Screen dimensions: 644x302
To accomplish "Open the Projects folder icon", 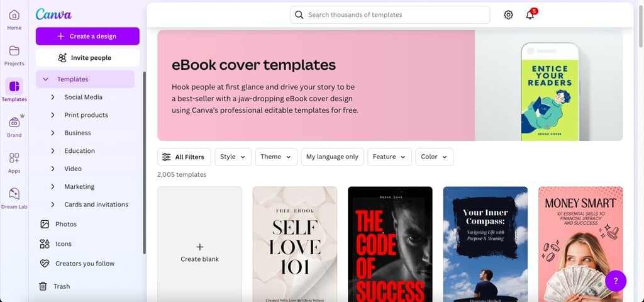I will pos(14,50).
